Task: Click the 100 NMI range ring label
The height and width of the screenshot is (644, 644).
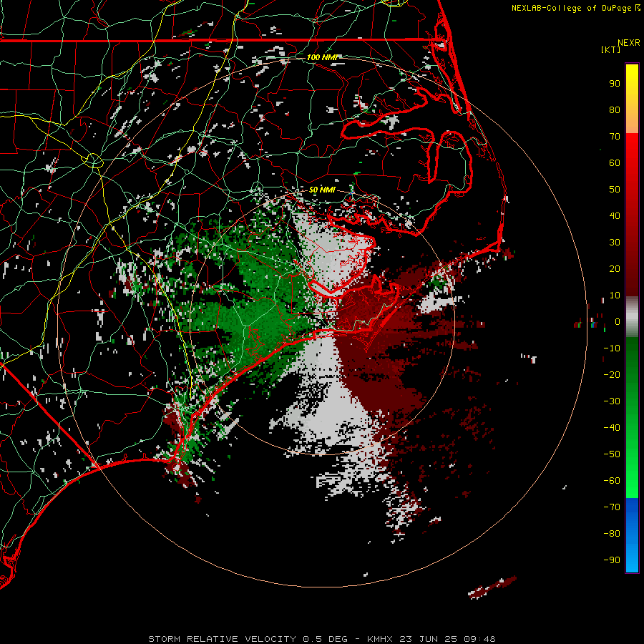Action: coord(323,57)
